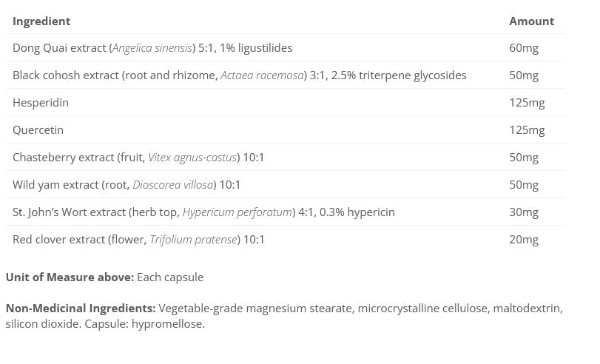The image size is (600, 364).
Task: Click the Black cohosh extract ingredient
Action: click(x=239, y=75)
